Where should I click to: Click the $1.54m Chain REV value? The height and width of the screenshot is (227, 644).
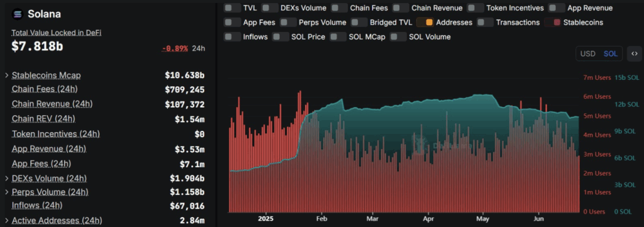click(x=189, y=119)
